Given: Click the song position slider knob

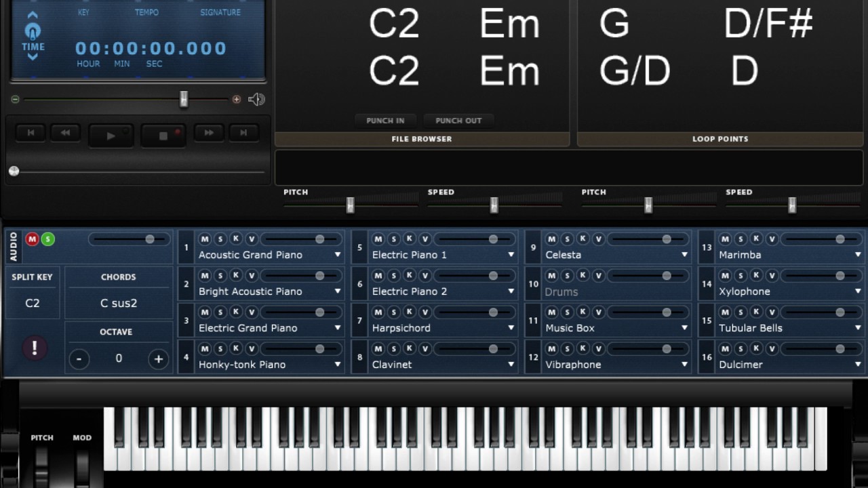Looking at the screenshot, I should coord(14,171).
